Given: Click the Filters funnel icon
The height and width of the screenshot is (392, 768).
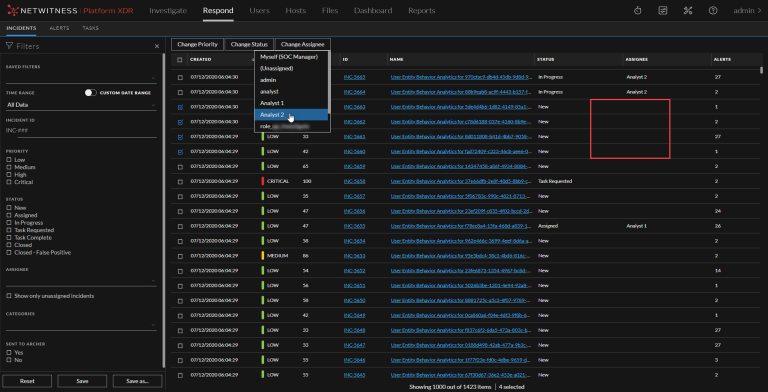Looking at the screenshot, I should pyautogui.click(x=9, y=46).
